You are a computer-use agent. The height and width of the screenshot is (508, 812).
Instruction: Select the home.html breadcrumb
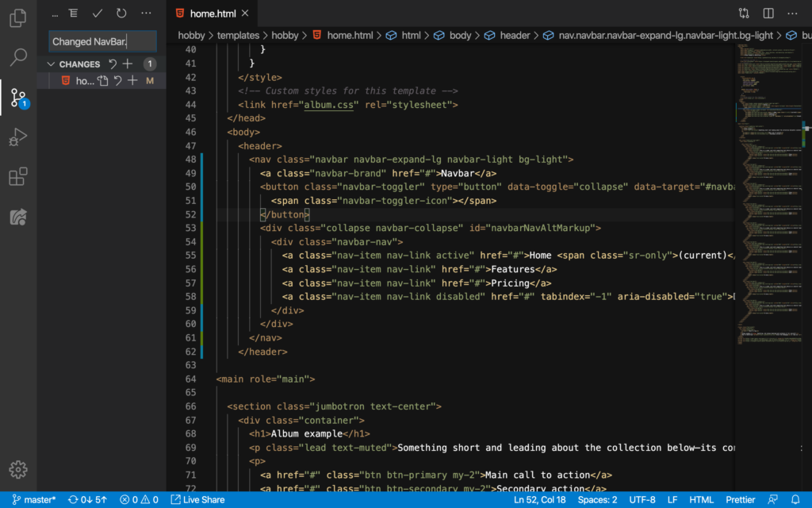(350, 35)
